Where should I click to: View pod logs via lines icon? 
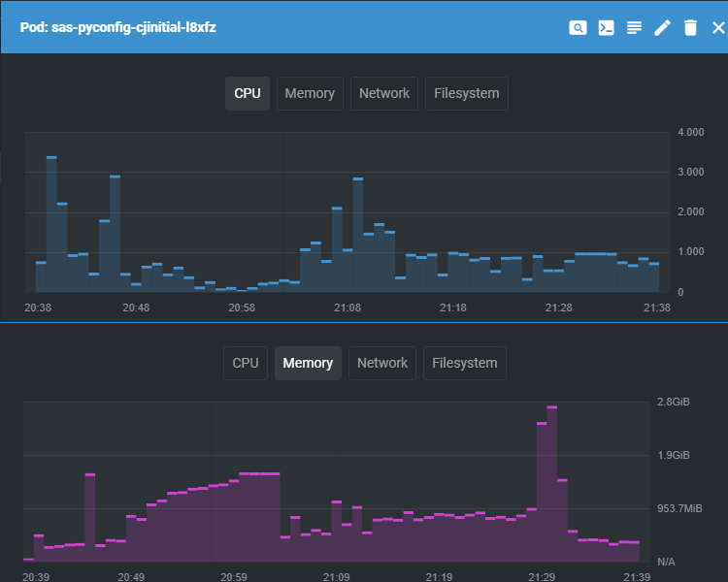pyautogui.click(x=634, y=27)
